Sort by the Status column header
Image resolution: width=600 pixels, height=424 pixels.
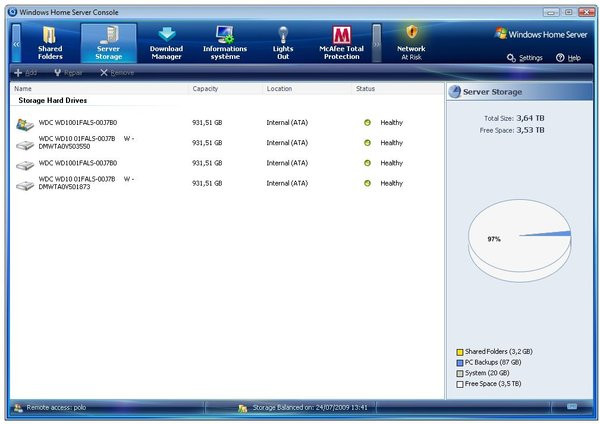point(365,88)
